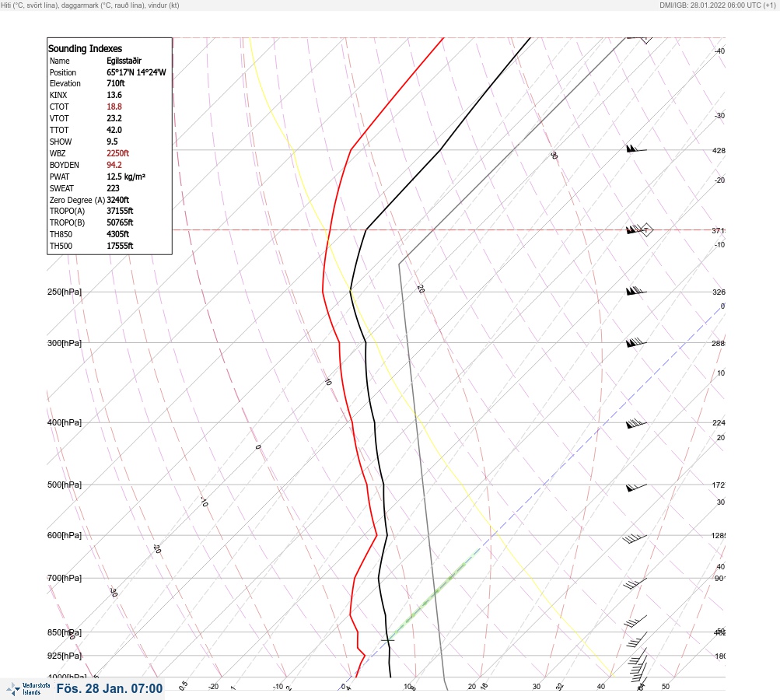Click the wind barb at 500 hPa level
Image resolution: width=780 pixels, height=700 pixels.
coord(636,487)
